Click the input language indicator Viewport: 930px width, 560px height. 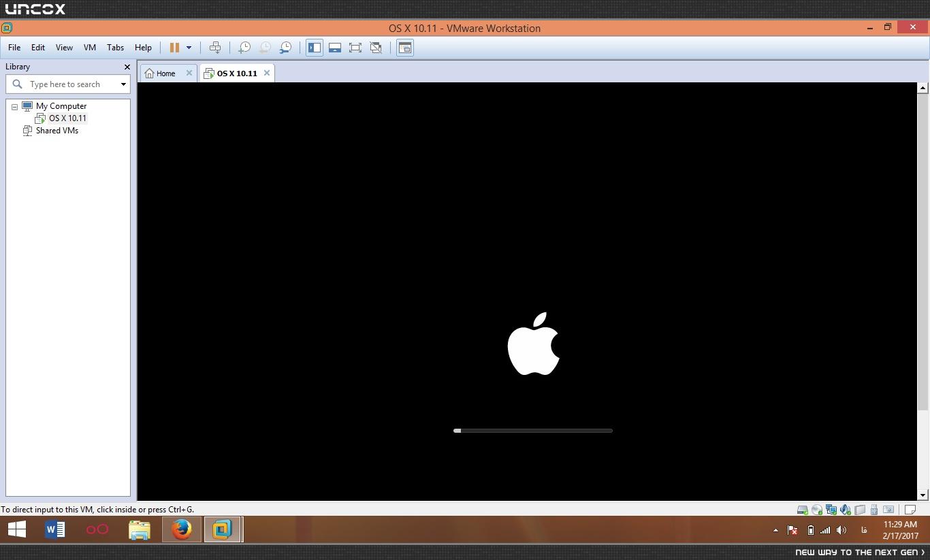coord(864,530)
